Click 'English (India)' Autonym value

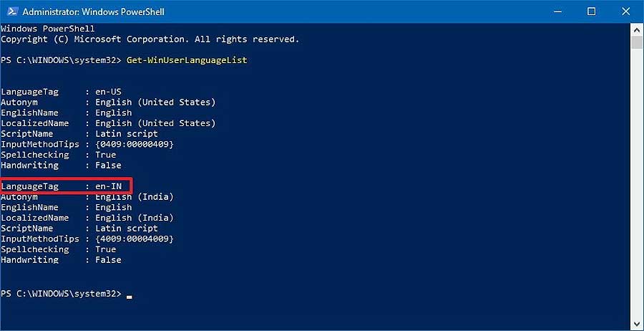point(135,197)
